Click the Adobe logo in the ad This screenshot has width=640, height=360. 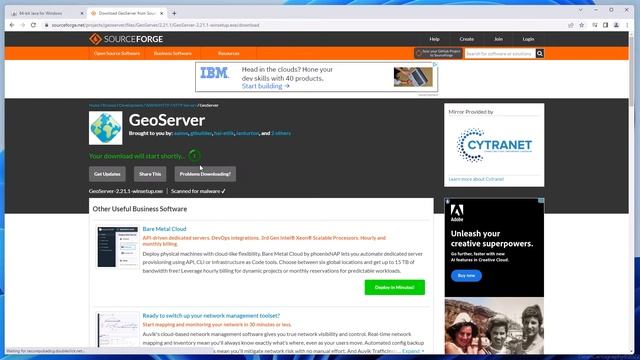pos(457,213)
